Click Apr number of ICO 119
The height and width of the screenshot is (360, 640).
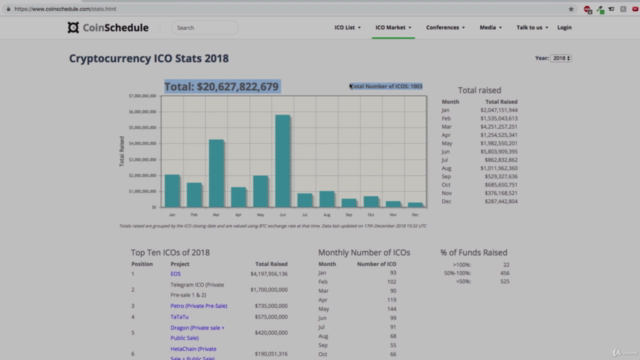[x=392, y=300]
